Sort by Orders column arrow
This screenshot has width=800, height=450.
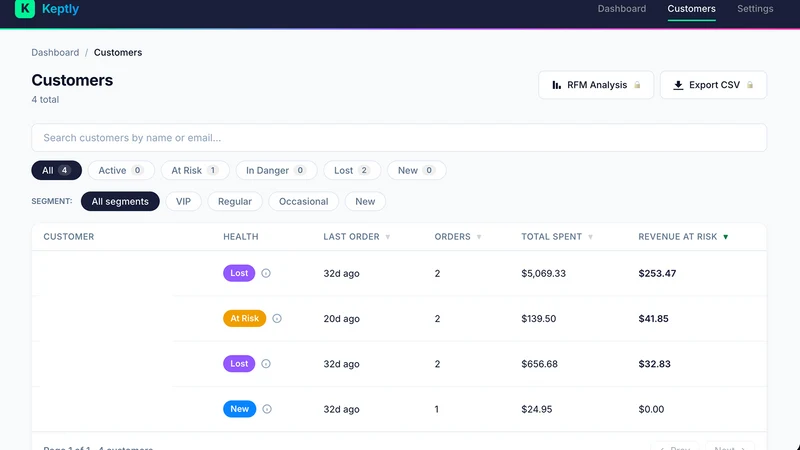479,237
